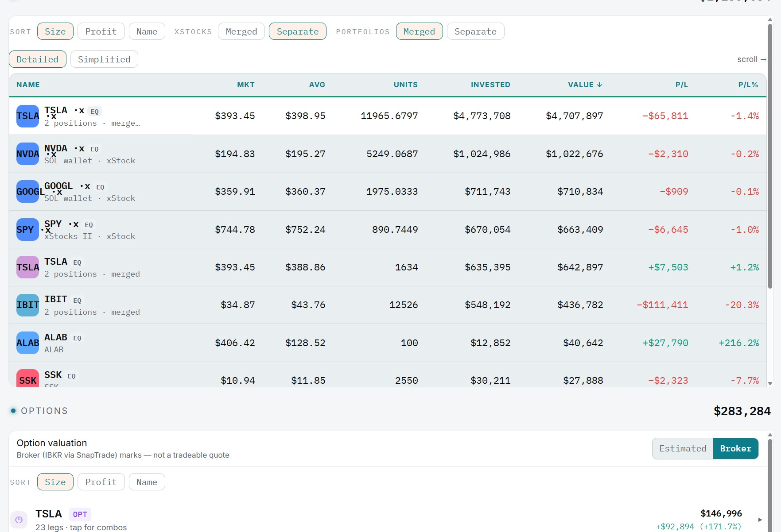Sort table by UNITS column header
Screen dimensions: 781x532
pos(405,85)
